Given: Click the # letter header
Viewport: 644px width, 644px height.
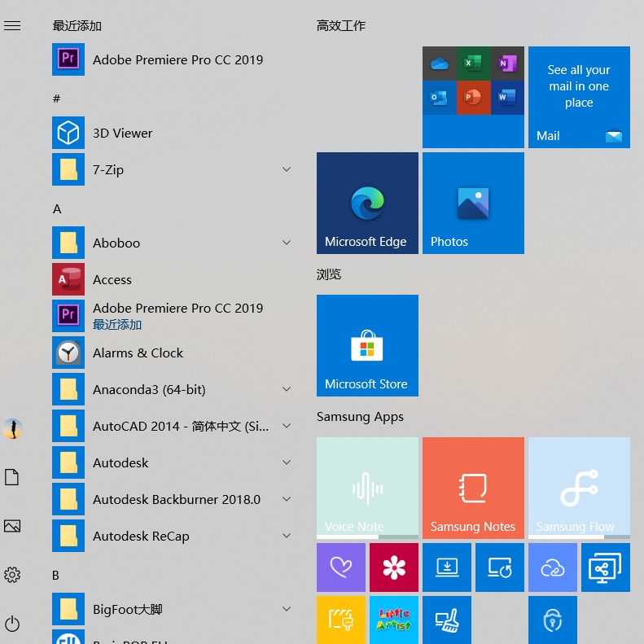Looking at the screenshot, I should [x=57, y=99].
